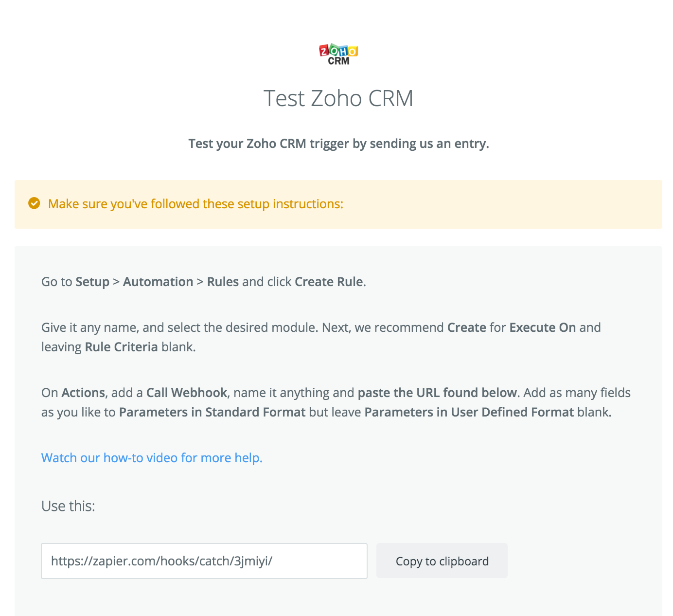The image size is (673, 616).
Task: Select the webhook URL input field
Action: coord(204,561)
